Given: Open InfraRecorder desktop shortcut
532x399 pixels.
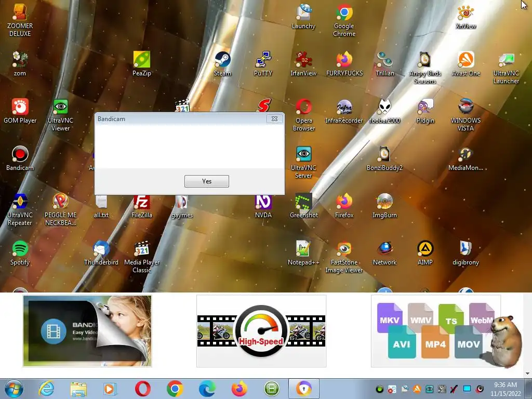Looking at the screenshot, I should coord(344,111).
